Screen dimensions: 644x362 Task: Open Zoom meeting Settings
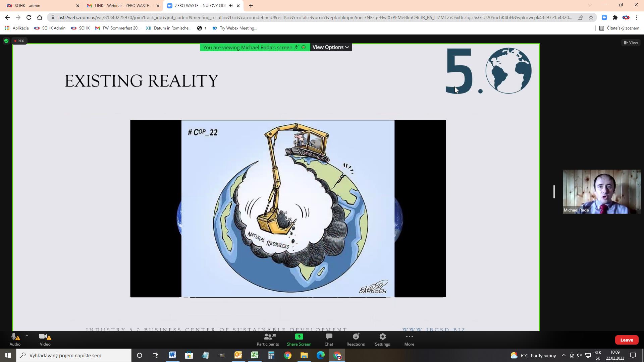pos(382,340)
